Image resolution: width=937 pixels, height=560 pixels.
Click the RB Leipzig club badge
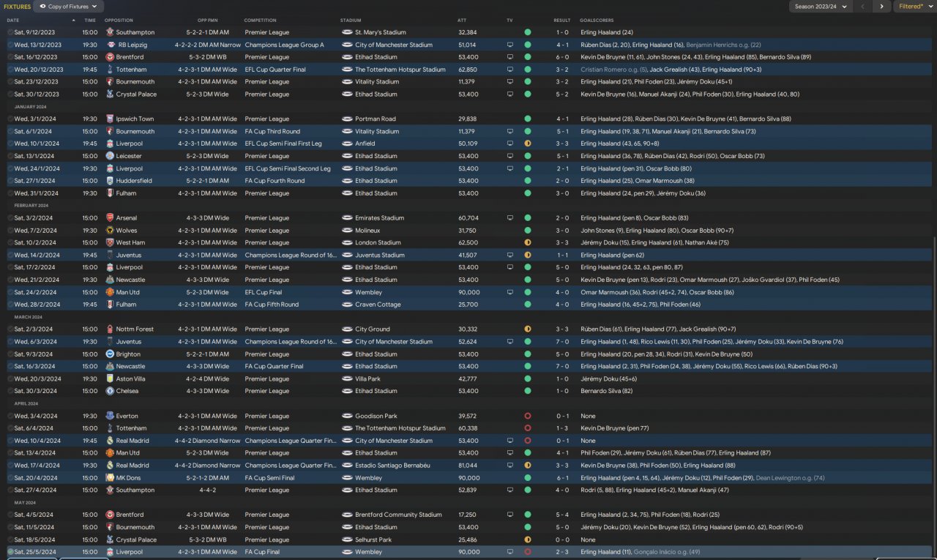coord(110,45)
